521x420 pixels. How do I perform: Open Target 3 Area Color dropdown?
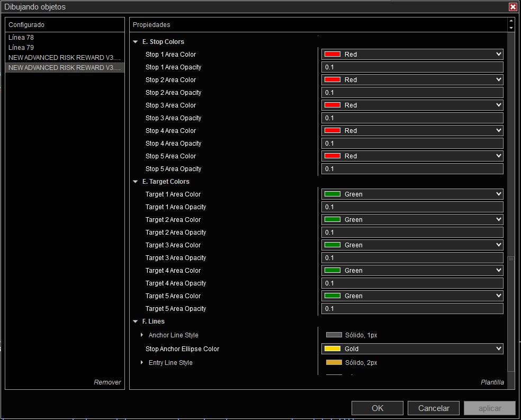point(498,245)
